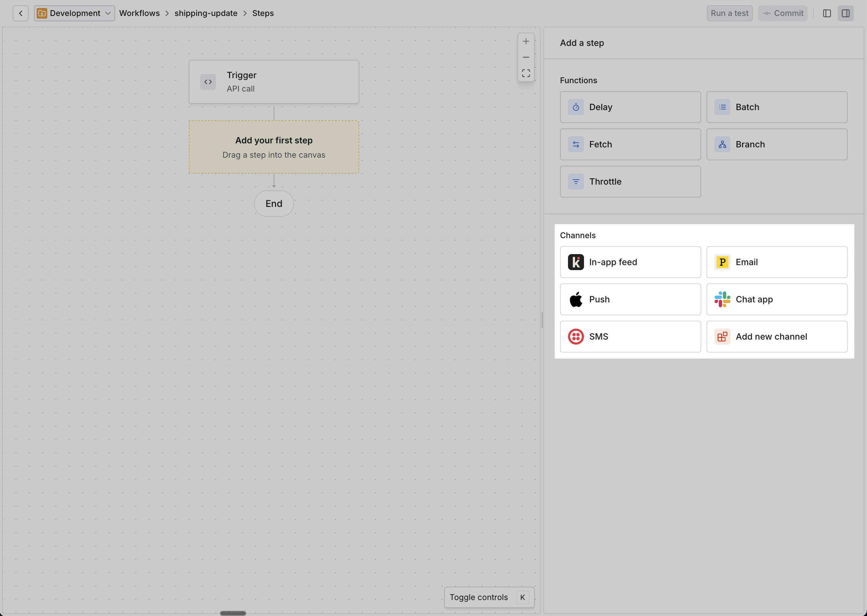
Task: Toggle the right sidebar panel
Action: point(846,13)
